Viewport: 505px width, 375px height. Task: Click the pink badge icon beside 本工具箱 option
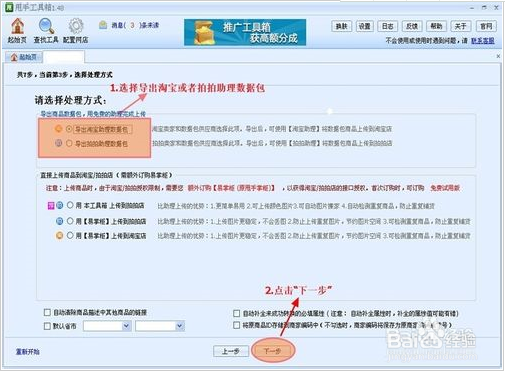tap(51, 205)
